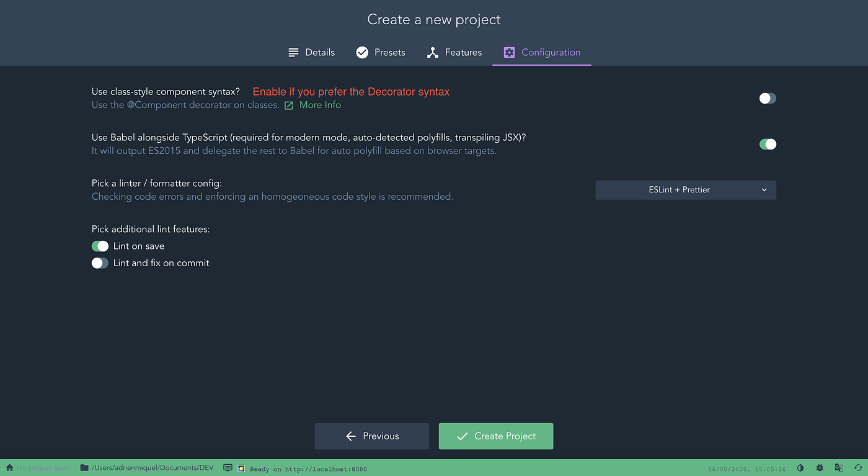Select the home icon in the status bar
Screen dimensions: 868x476
[x=9, y=467]
